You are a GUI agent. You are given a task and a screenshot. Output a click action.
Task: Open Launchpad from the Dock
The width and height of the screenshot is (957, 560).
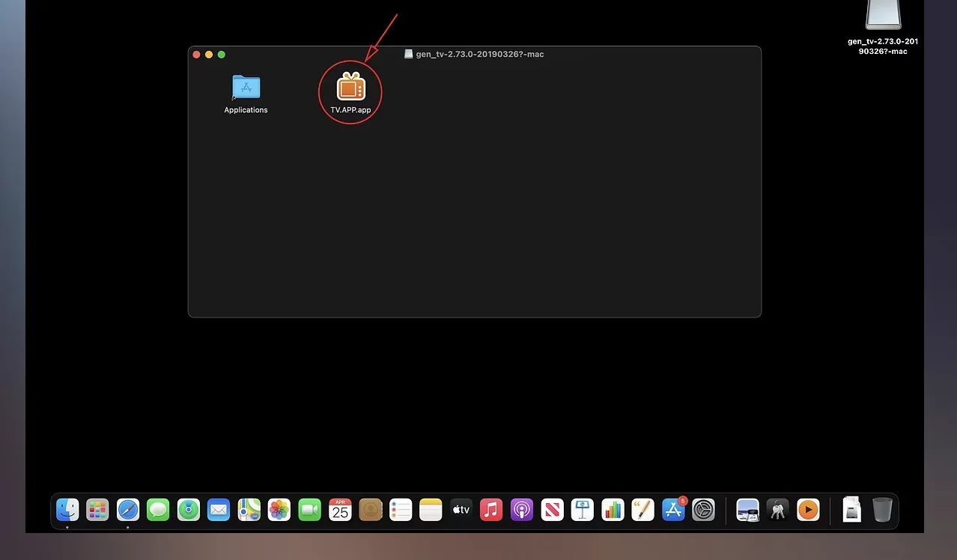[97, 510]
